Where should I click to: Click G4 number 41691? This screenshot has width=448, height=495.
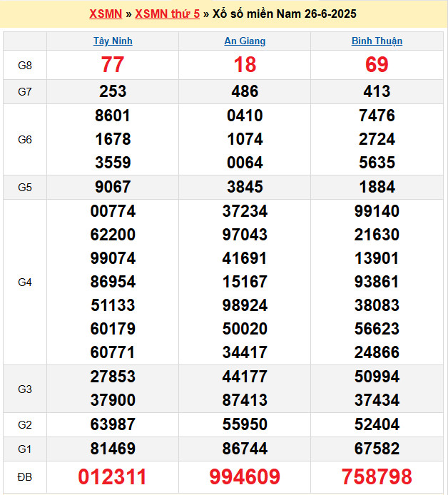click(245, 258)
